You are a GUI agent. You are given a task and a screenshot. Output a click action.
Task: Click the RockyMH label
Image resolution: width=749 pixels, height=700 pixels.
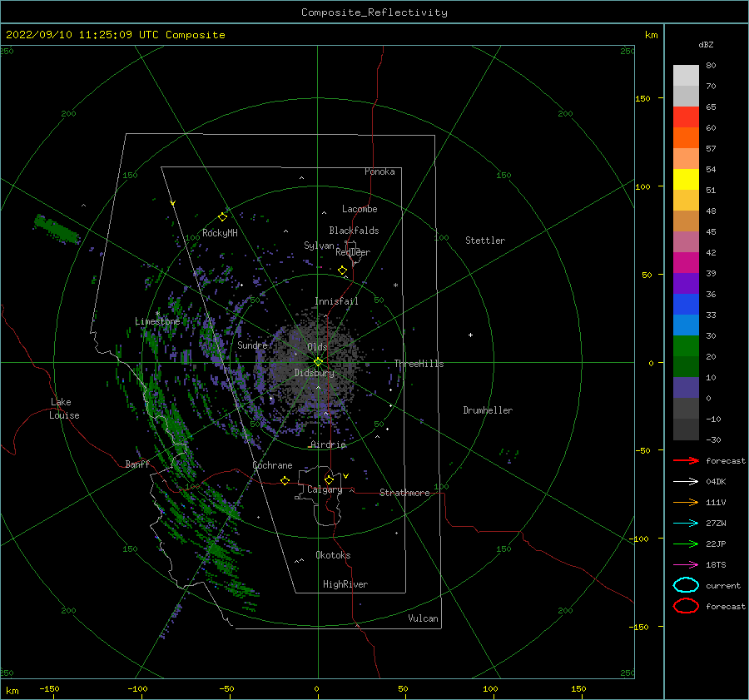[x=220, y=233]
